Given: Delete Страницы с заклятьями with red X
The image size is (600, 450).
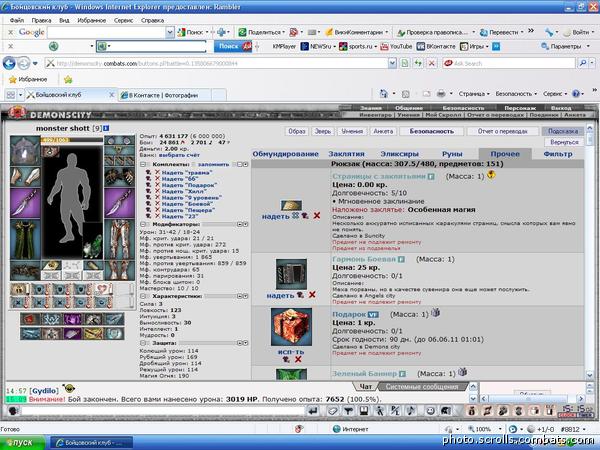Looking at the screenshot, I should point(317,216).
